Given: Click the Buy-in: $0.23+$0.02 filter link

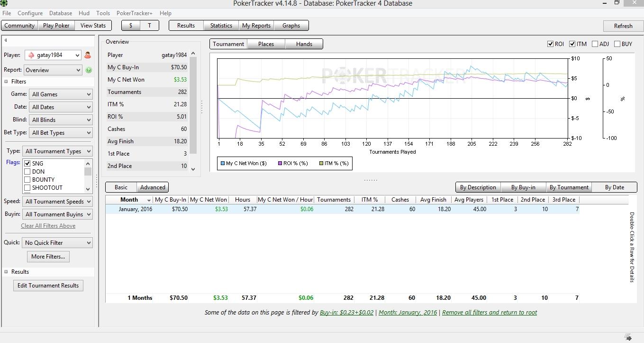Looking at the screenshot, I should [x=347, y=313].
